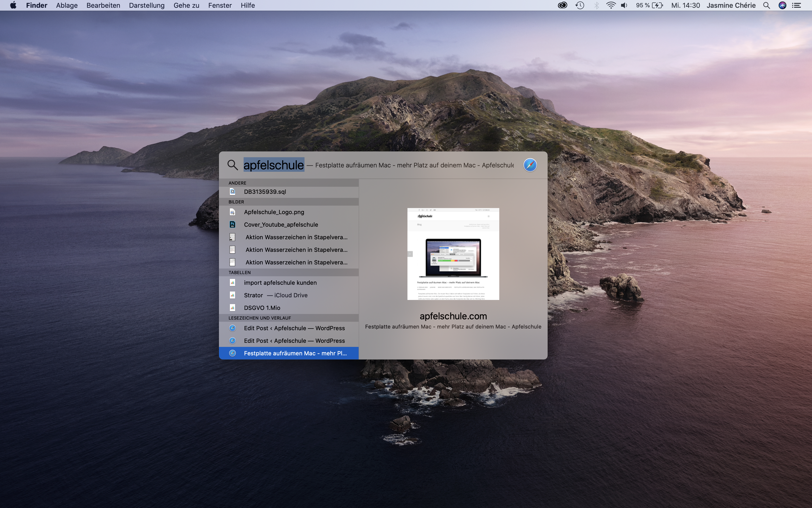Select the DSGVO 1.Mio result
Screen dimensions: 812x508
(x=289, y=307)
